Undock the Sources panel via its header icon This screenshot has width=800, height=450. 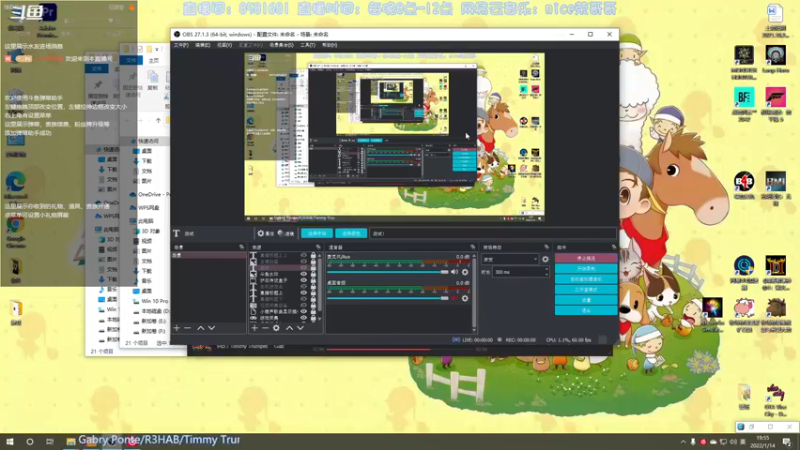(x=318, y=247)
